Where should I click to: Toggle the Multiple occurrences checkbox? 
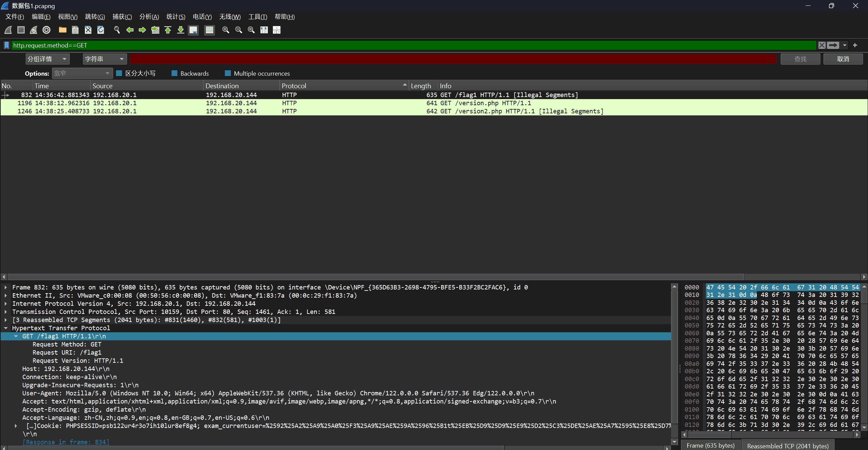click(228, 73)
